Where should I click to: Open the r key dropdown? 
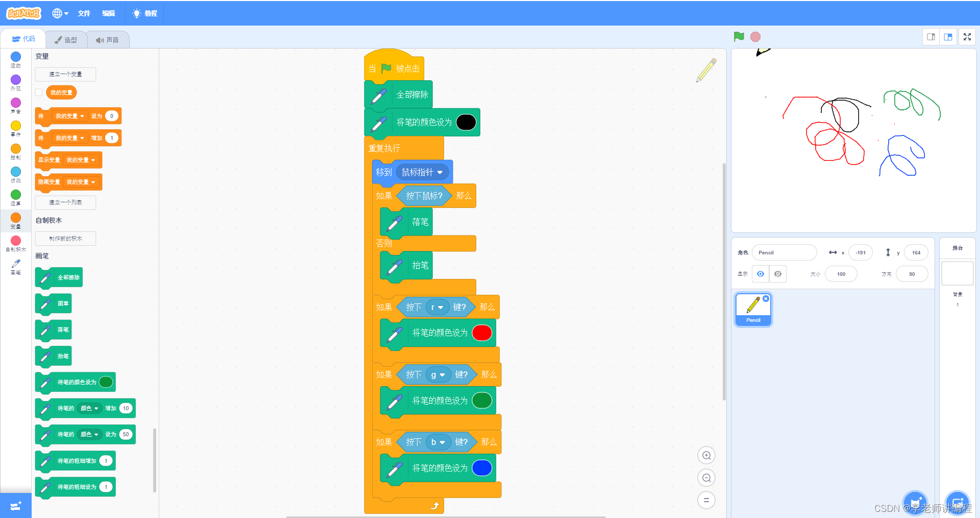(437, 307)
